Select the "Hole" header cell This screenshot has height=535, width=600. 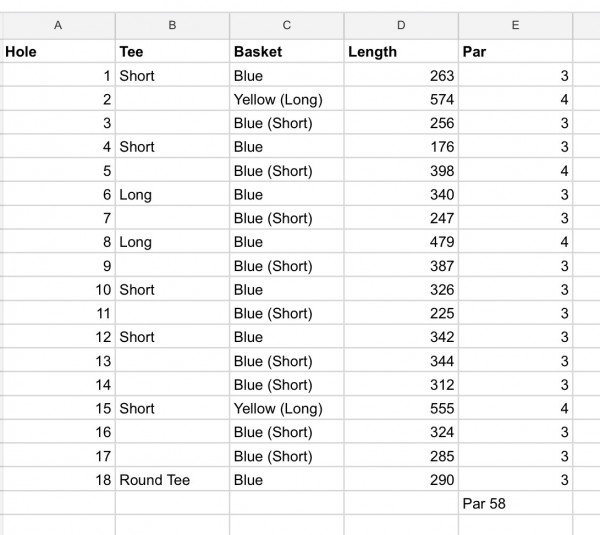point(57,52)
